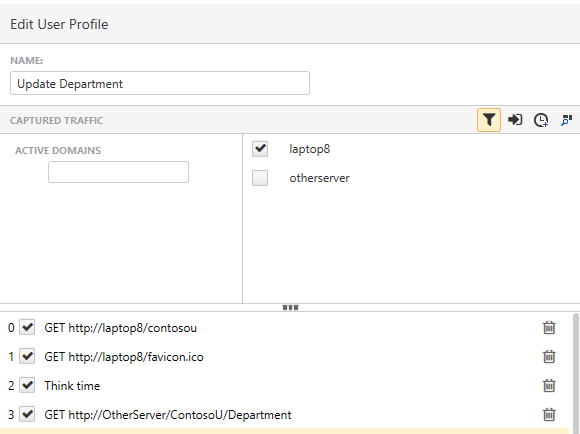Toggle the filter funnel icon

489,120
